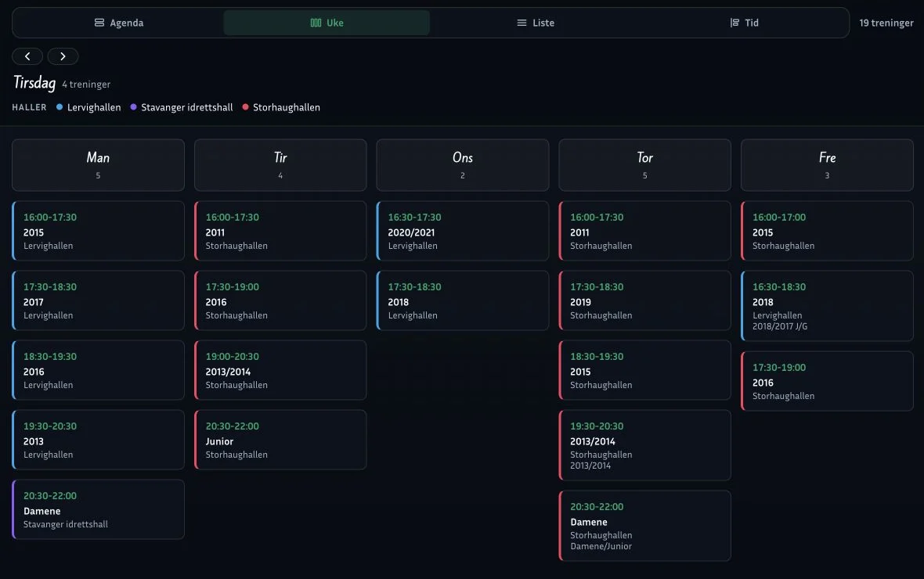
Task: Open Thursday Damene 20:30-22:00 training card
Action: (644, 525)
